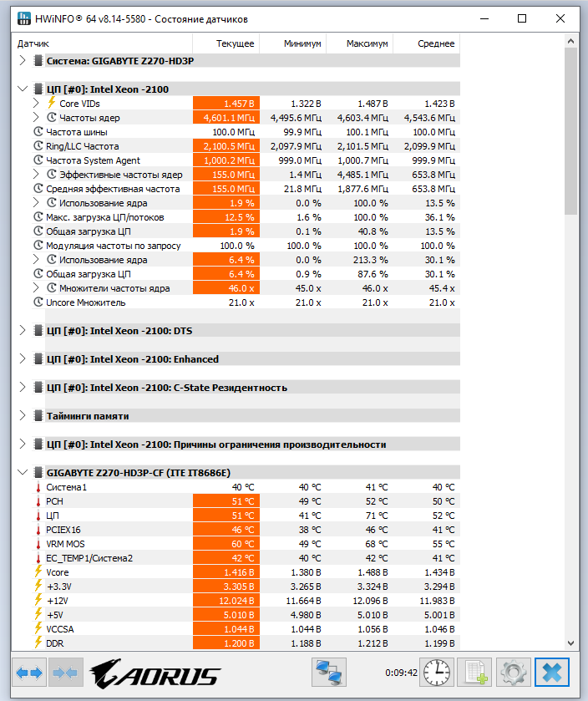Click the expand-columns left-right arrows button

coord(29,672)
